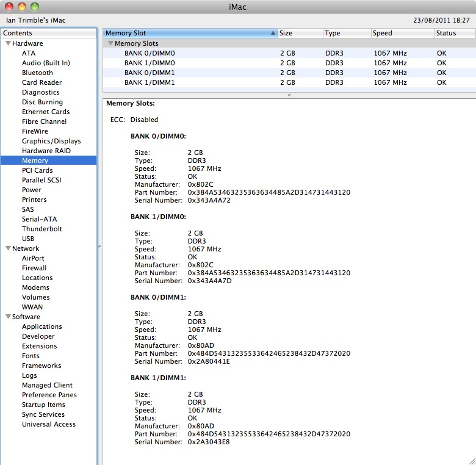Open FireWire info
476x465 pixels.
35,131
